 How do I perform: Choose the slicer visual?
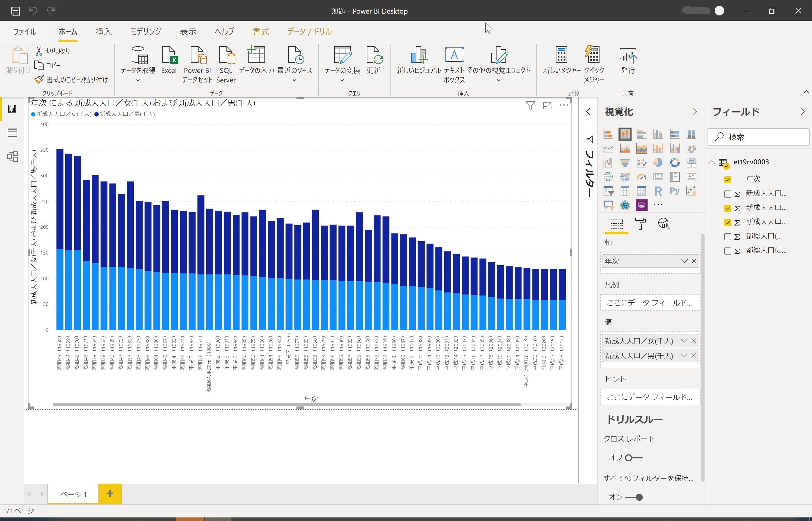[x=608, y=191]
